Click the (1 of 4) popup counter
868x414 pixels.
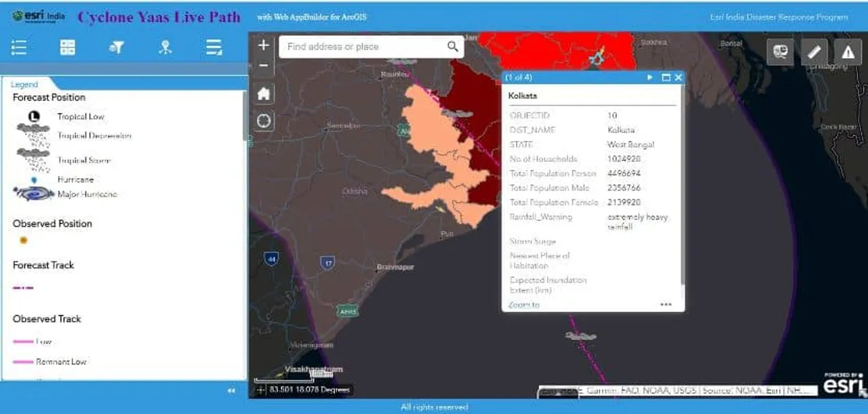click(519, 78)
